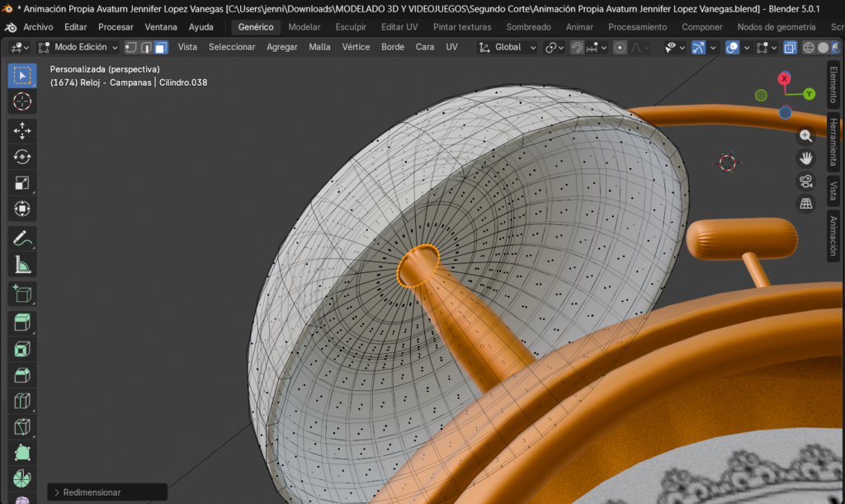This screenshot has height=504, width=845.
Task: Open the Procesar menu
Action: [x=116, y=27]
